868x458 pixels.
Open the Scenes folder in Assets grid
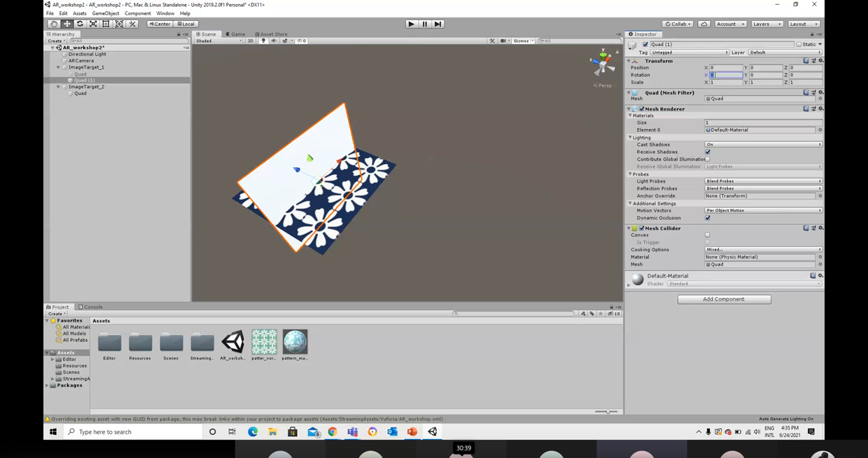point(171,345)
